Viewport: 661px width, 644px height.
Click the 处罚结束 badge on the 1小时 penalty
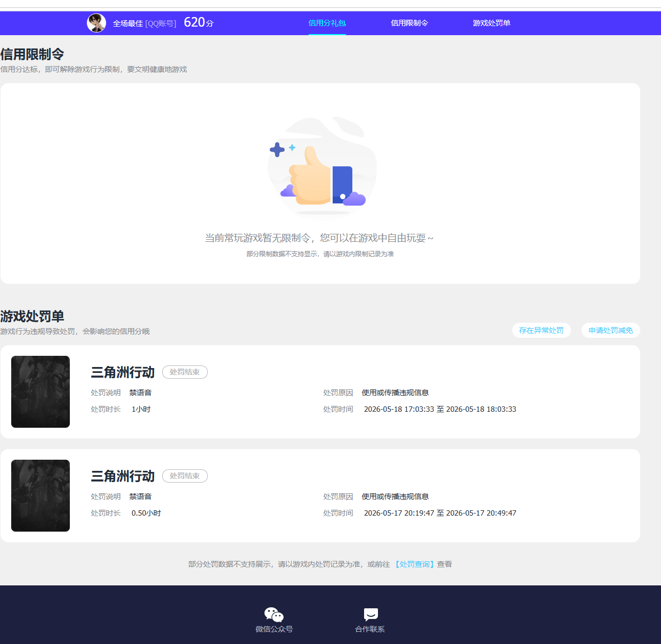[185, 372]
